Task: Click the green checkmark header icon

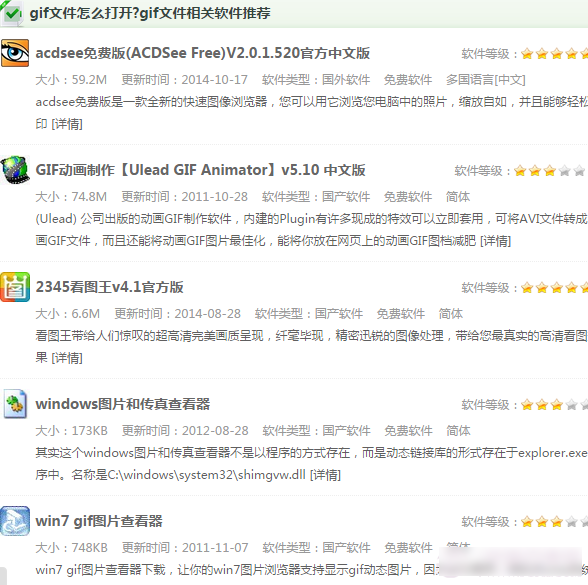Action: pyautogui.click(x=12, y=14)
